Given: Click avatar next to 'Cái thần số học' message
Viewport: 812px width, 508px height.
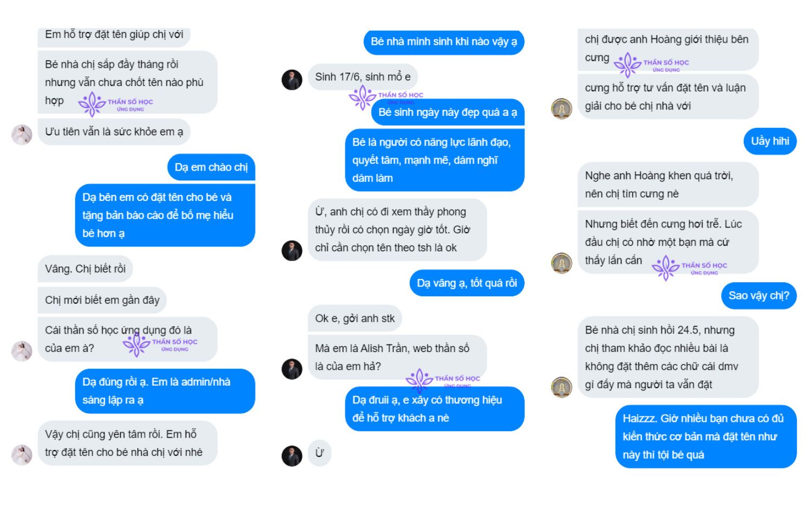Looking at the screenshot, I should [x=22, y=351].
